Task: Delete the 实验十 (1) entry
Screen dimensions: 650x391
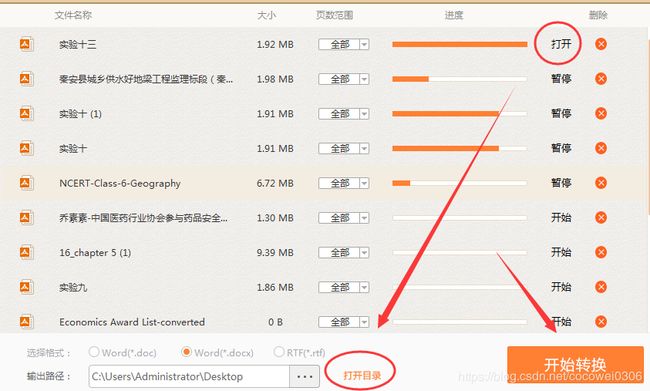Action: click(x=601, y=113)
